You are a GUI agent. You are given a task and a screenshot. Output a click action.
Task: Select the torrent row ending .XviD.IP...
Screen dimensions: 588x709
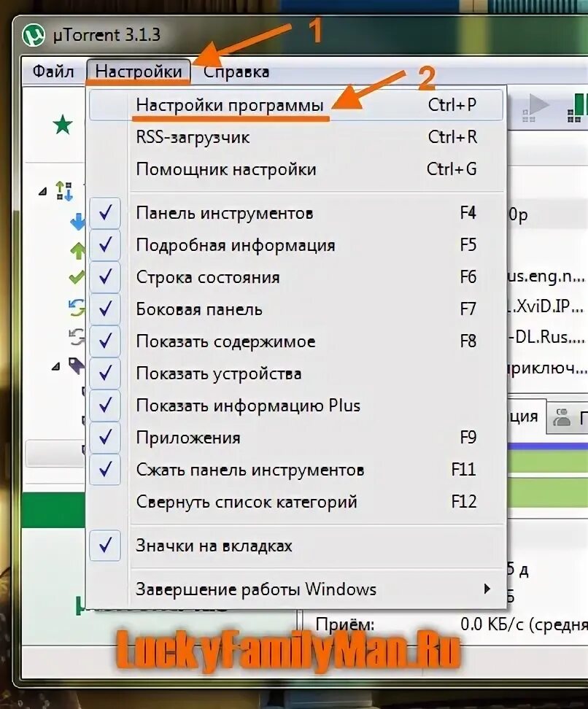click(x=546, y=306)
